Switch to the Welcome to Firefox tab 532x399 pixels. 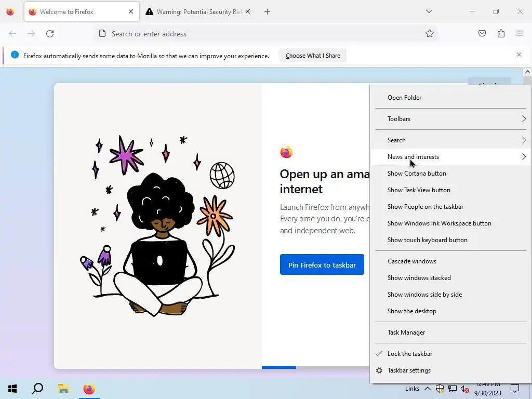coord(82,12)
